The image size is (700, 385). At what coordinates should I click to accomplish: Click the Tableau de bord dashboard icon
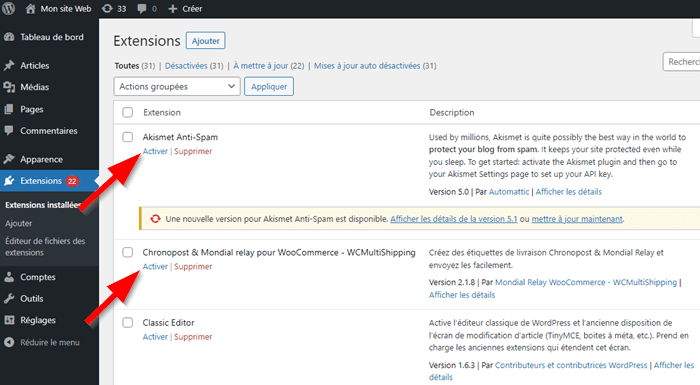click(x=9, y=37)
